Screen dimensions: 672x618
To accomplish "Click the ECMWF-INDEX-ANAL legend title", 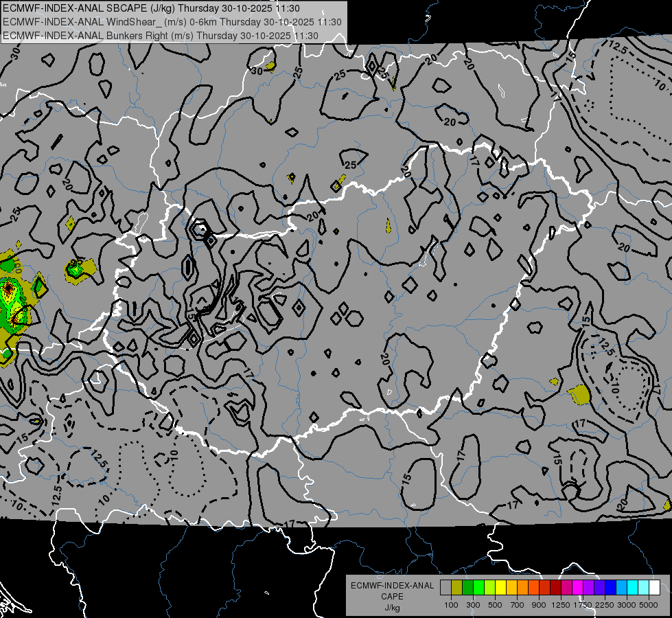I will pos(392,586).
